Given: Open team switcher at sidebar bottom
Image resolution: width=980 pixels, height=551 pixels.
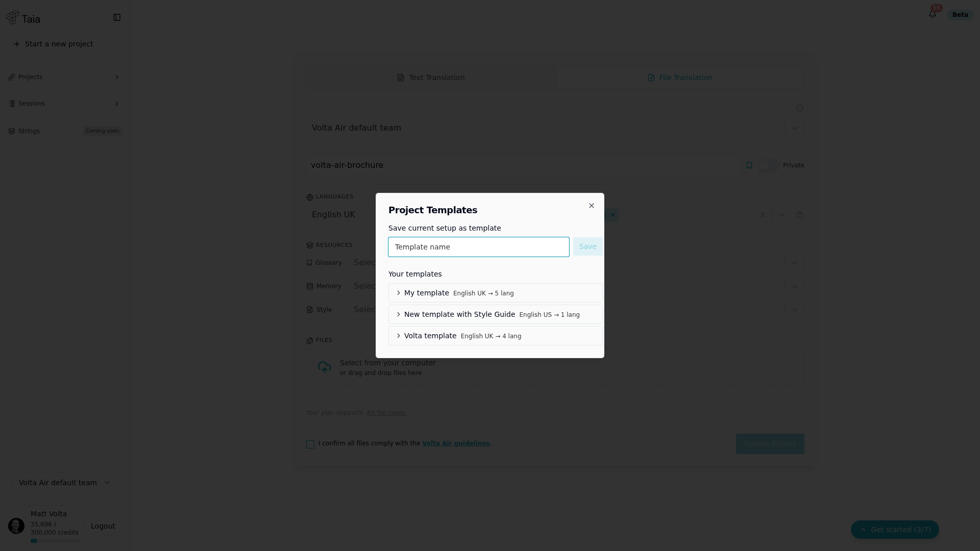Looking at the screenshot, I should (65, 483).
